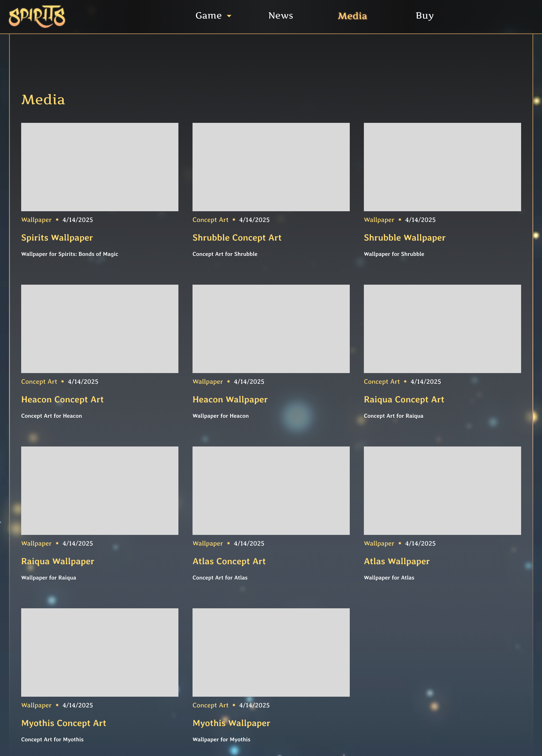Open the Raiqua Wallpaper thumbnail image
Image resolution: width=542 pixels, height=756 pixels.
[100, 491]
